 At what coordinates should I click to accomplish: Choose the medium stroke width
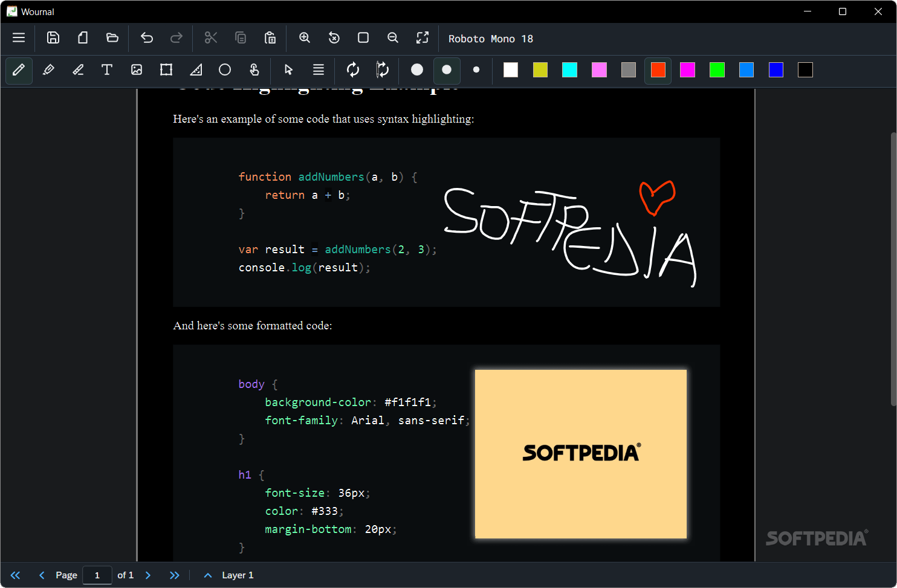point(447,70)
